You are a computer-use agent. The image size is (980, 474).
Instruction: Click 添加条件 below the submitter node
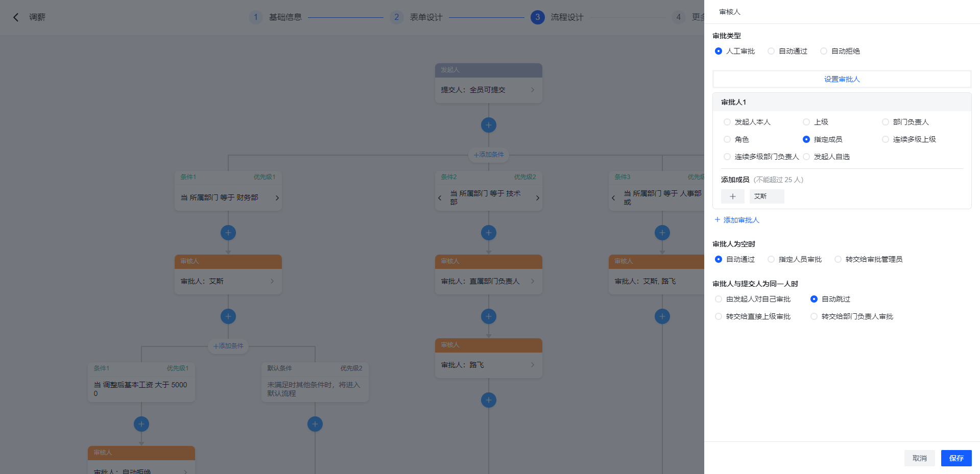488,154
